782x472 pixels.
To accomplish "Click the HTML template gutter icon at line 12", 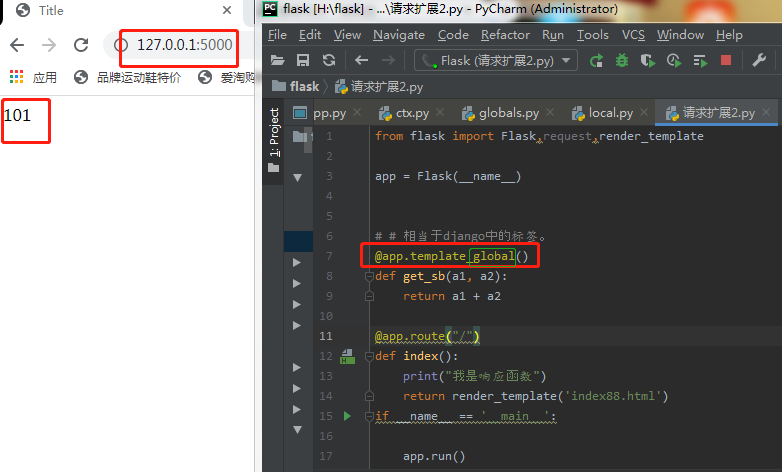I will pyautogui.click(x=347, y=357).
